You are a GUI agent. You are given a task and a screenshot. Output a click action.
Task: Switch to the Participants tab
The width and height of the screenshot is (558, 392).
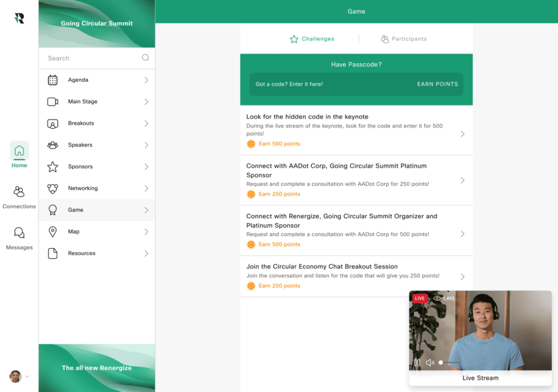404,39
